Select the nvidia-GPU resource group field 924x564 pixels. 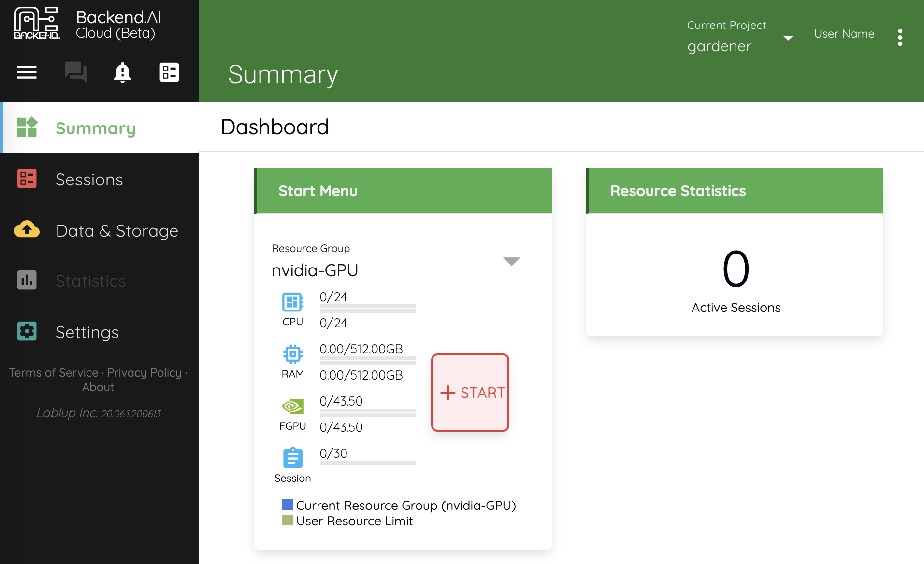[x=396, y=261]
